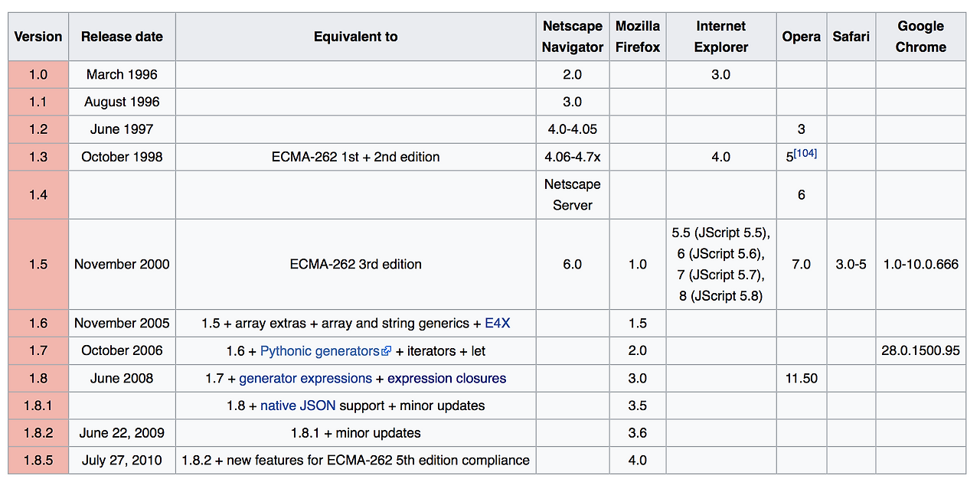
Task: Click the Version column header
Action: tap(38, 37)
